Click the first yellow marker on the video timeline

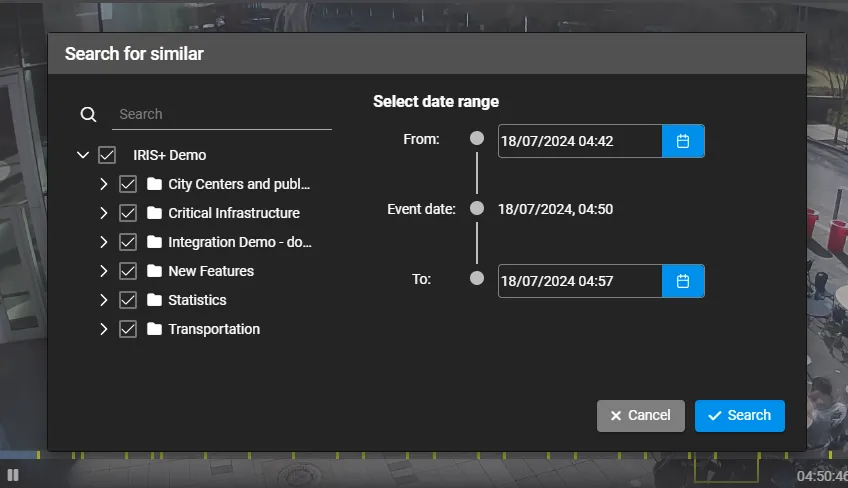tap(38, 455)
